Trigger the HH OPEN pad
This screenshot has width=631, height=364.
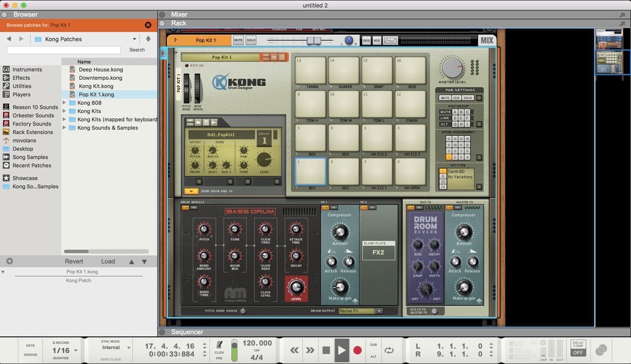410,171
